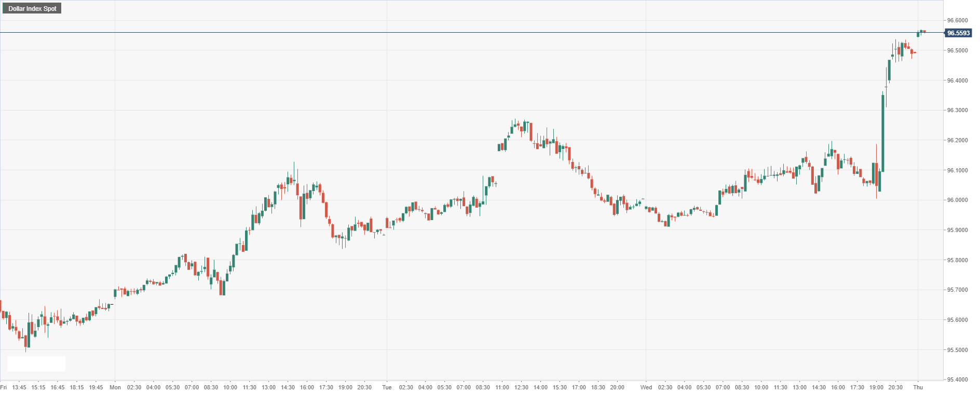Click the Fri day marker on time axis

pyautogui.click(x=4, y=387)
